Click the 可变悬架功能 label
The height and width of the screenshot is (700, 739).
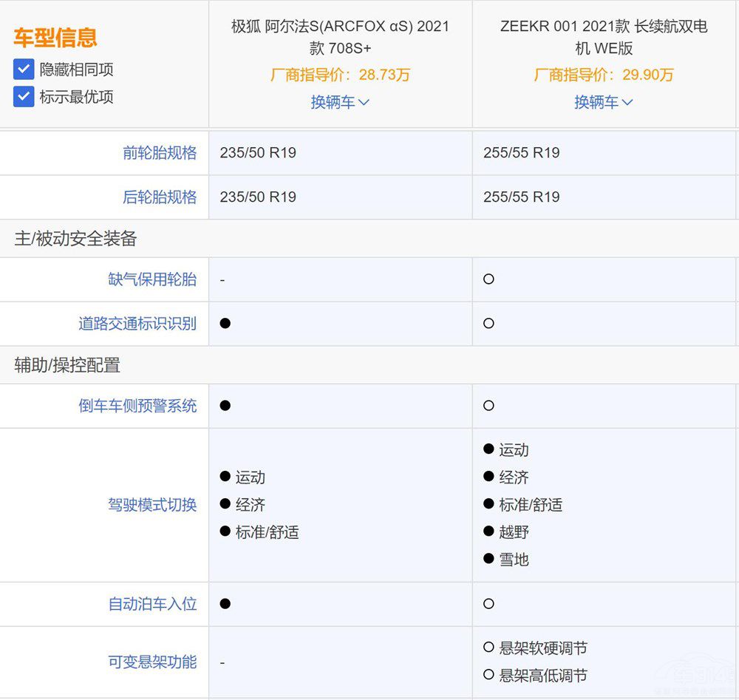point(152,662)
